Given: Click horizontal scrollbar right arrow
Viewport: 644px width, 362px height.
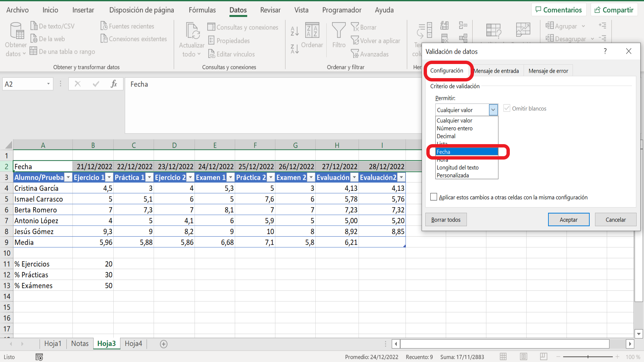Looking at the screenshot, I should pos(630,344).
